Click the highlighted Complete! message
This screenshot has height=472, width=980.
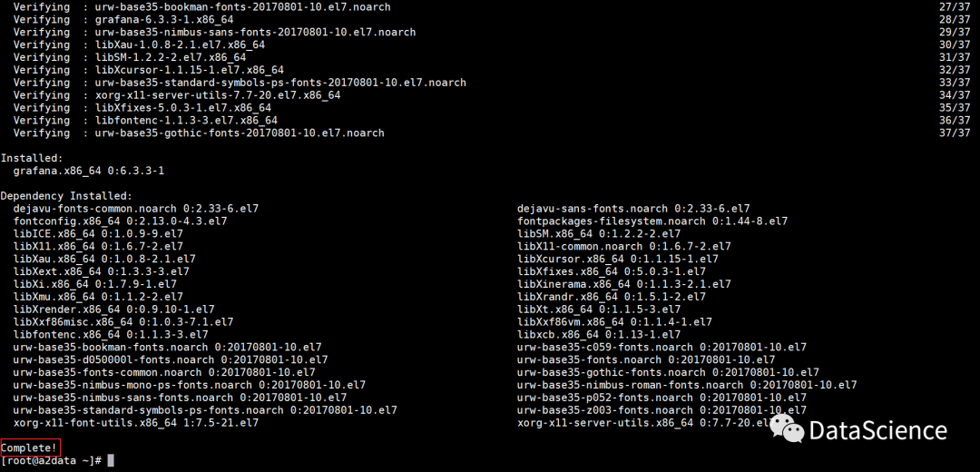[30, 447]
